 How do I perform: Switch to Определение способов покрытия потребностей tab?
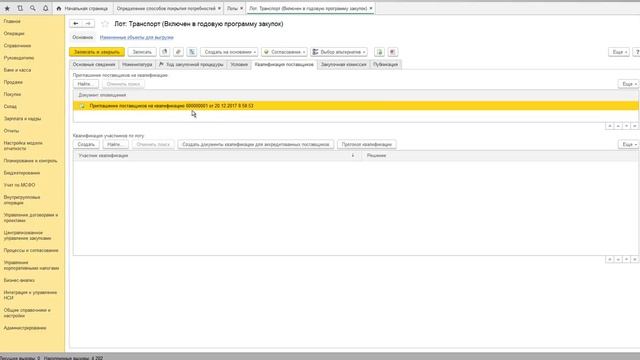pyautogui.click(x=166, y=8)
